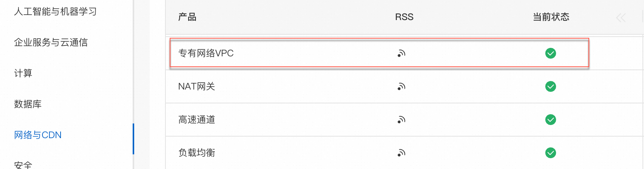Click green status check for 专有网络VPC

tap(551, 53)
